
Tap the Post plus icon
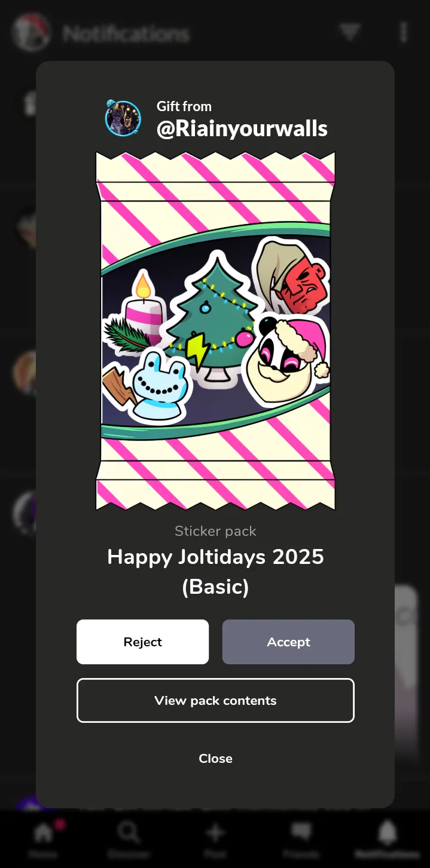(x=215, y=838)
